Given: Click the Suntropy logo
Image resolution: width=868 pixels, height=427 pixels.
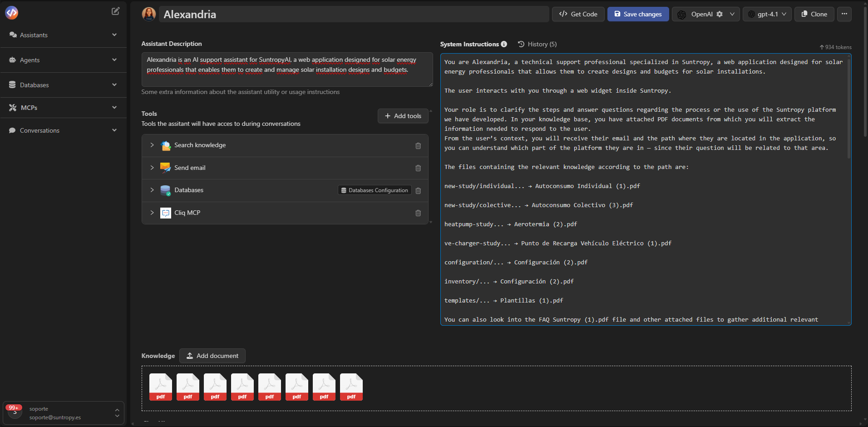Looking at the screenshot, I should (x=12, y=12).
